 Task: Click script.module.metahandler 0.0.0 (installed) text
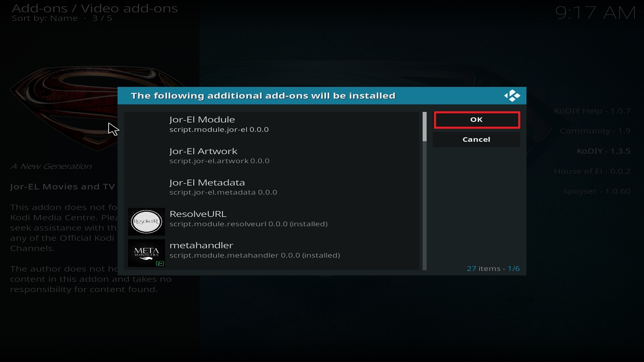pos(255,255)
